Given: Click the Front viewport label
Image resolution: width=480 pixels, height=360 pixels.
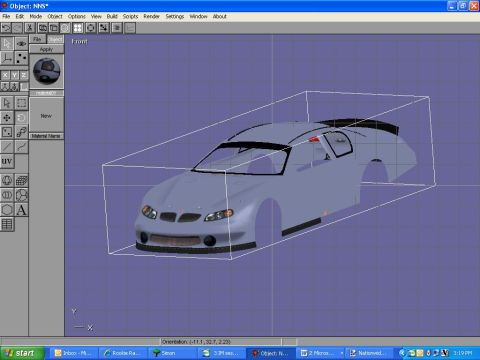Looking at the screenshot, I should (80, 42).
